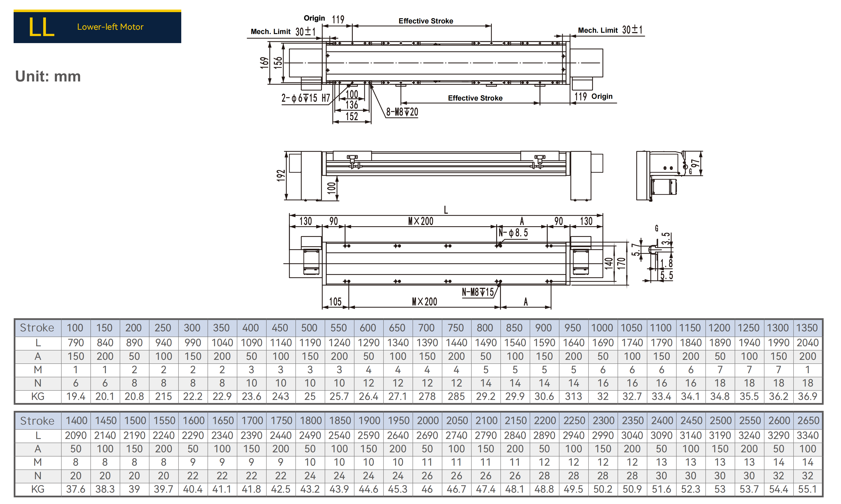Select the 3.5 slot detail dimension
The height and width of the screenshot is (504, 841).
[x=666, y=239]
